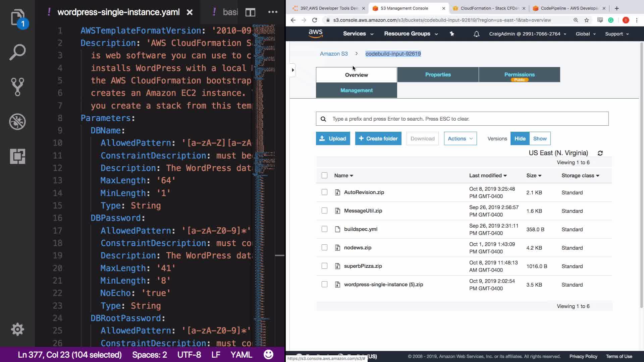Open the Manage gear icon

17,329
